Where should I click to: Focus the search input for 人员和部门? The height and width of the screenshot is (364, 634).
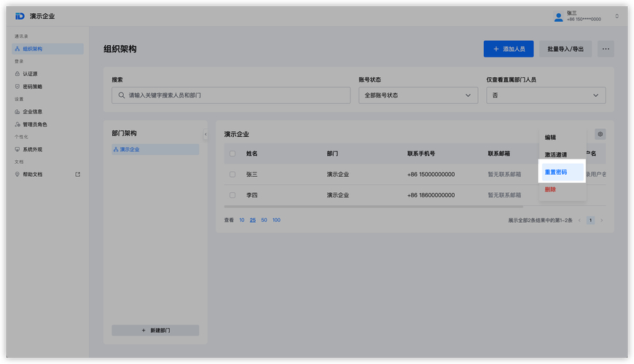click(231, 95)
